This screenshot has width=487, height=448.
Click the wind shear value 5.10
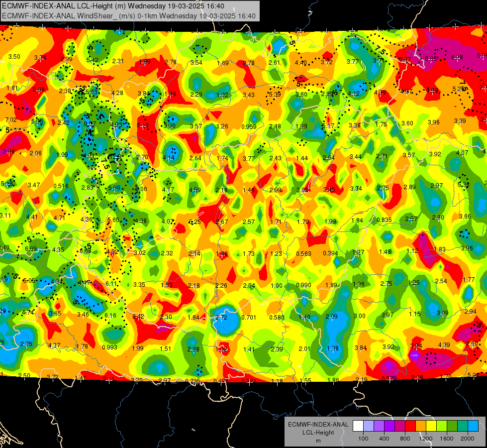[143, 125]
